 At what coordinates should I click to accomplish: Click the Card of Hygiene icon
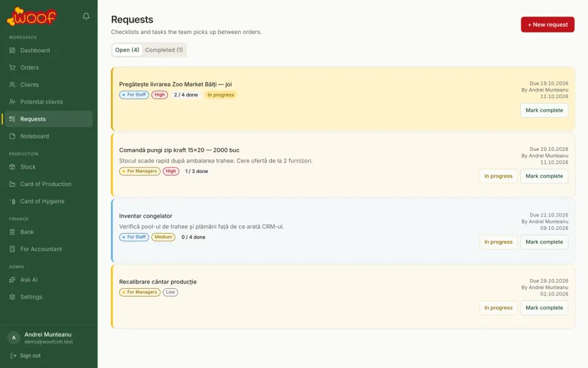(12, 201)
